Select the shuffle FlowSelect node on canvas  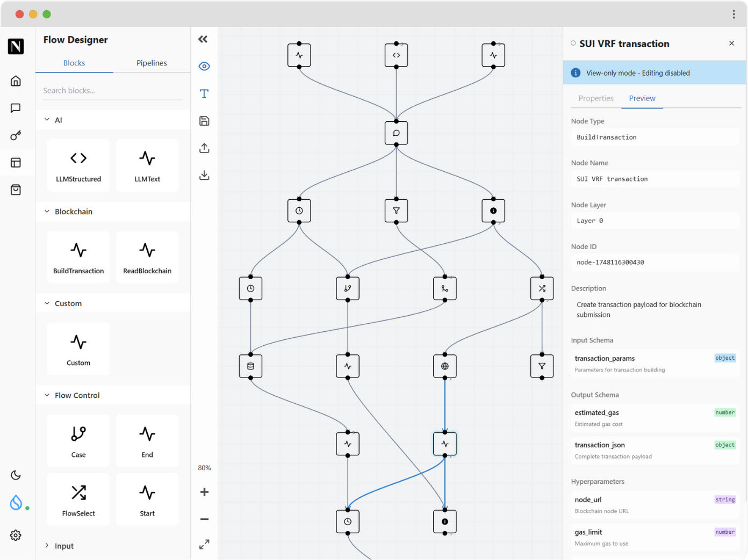point(542,288)
